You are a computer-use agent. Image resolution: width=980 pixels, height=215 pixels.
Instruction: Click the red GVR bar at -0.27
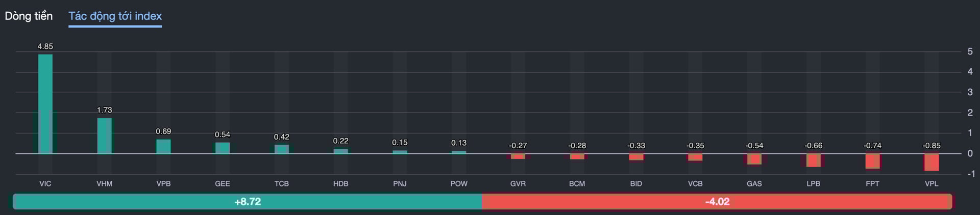click(x=518, y=156)
